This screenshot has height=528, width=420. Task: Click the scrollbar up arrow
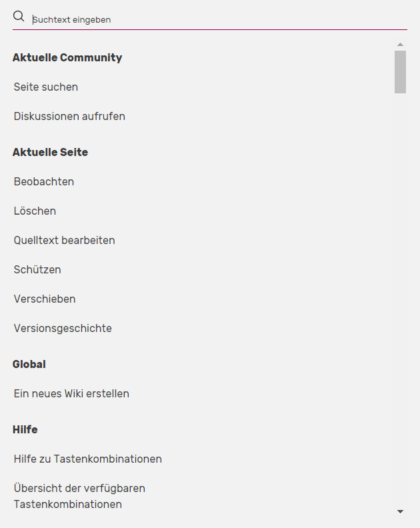tap(400, 45)
